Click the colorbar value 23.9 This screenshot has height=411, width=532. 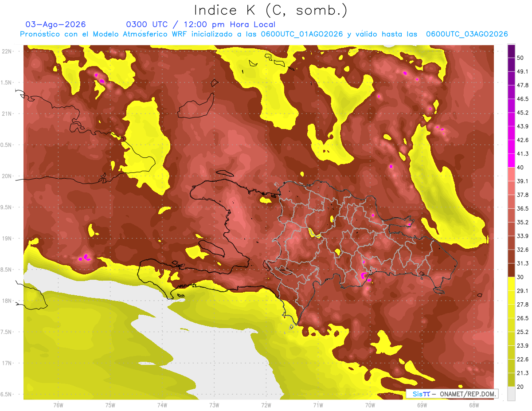pos(523,345)
